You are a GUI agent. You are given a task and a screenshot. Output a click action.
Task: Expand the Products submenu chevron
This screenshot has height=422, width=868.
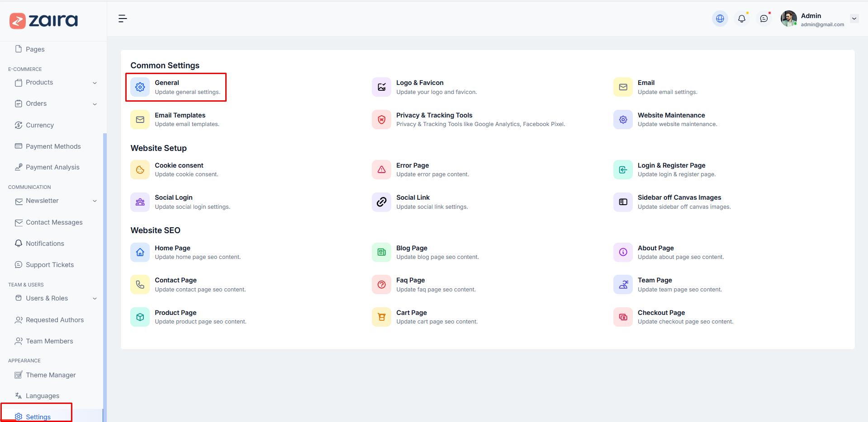[x=95, y=83]
